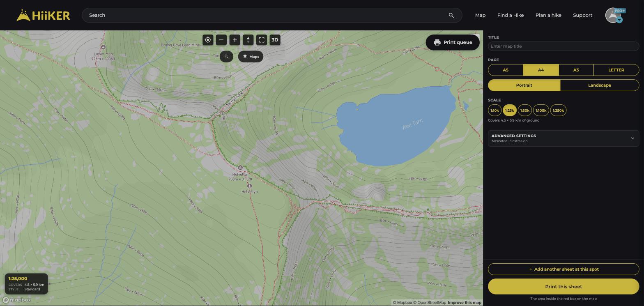Screen dimensions: 644x306
Task: Click the Enter map title field
Action: pyautogui.click(x=563, y=46)
